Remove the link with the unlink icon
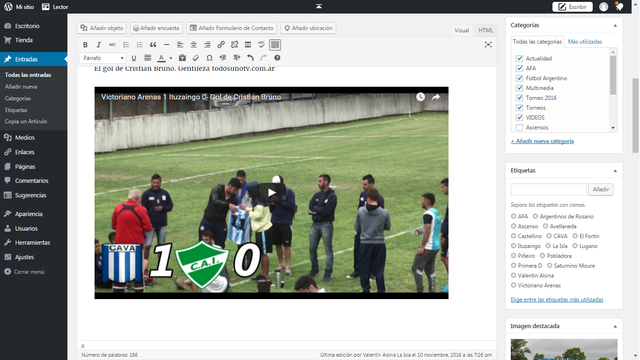Image resolution: width=640 pixels, height=360 pixels. (234, 45)
